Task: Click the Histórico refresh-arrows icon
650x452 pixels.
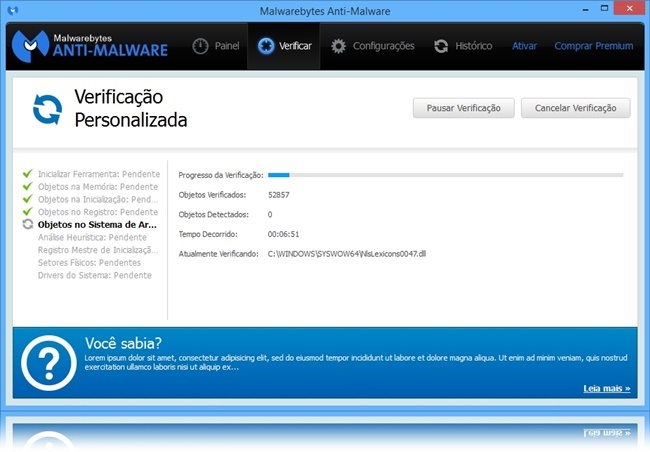Action: [441, 46]
